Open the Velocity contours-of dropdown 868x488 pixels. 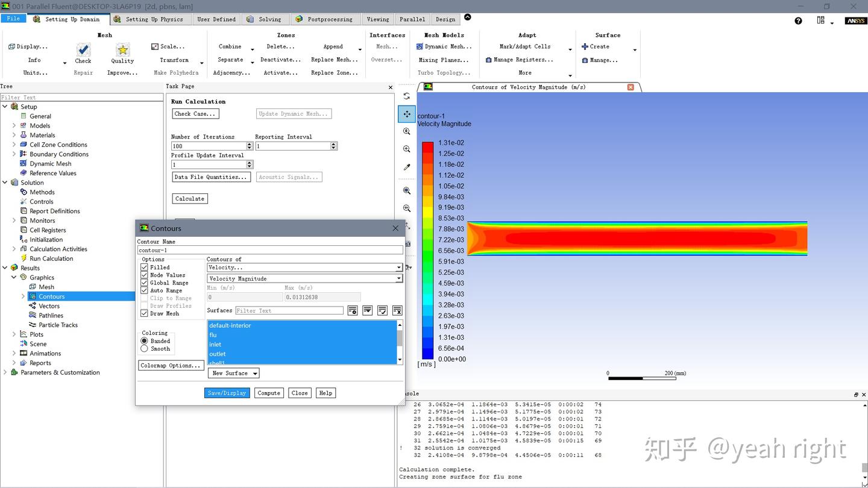[x=304, y=267]
